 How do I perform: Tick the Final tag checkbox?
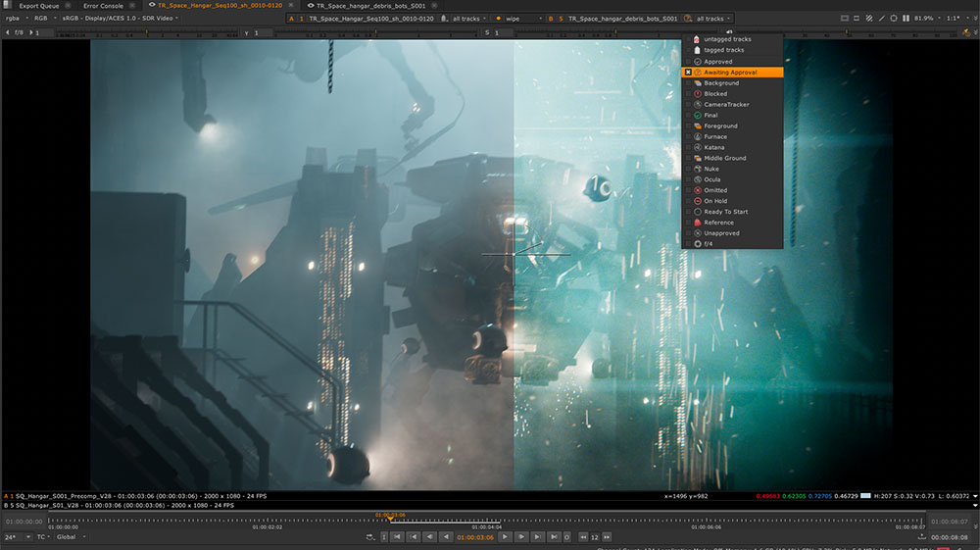(689, 116)
